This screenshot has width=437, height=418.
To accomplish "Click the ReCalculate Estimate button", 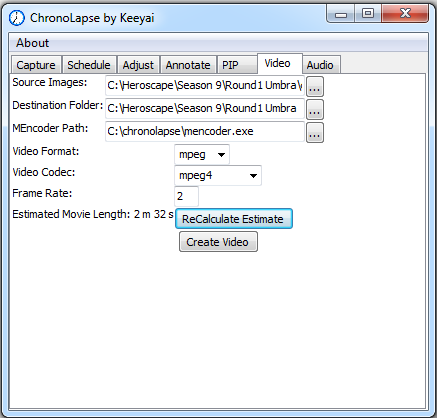I will pyautogui.click(x=234, y=219).
